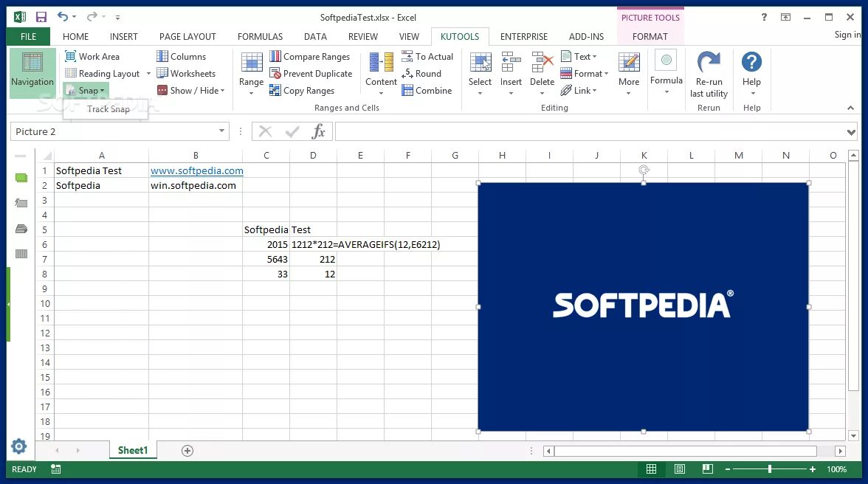Re-run the last utility
868x484 pixels.
[x=709, y=75]
